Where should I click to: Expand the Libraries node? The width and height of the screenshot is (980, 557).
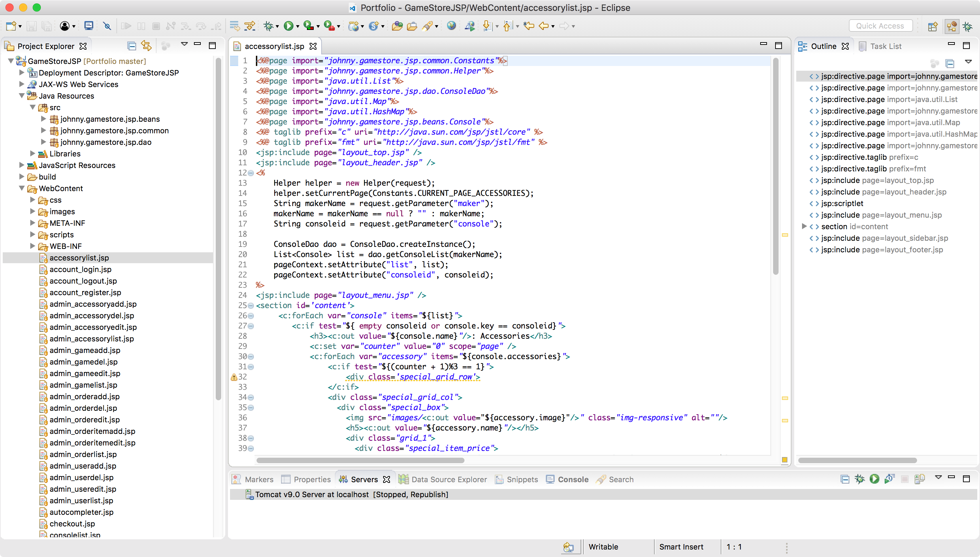coord(33,153)
